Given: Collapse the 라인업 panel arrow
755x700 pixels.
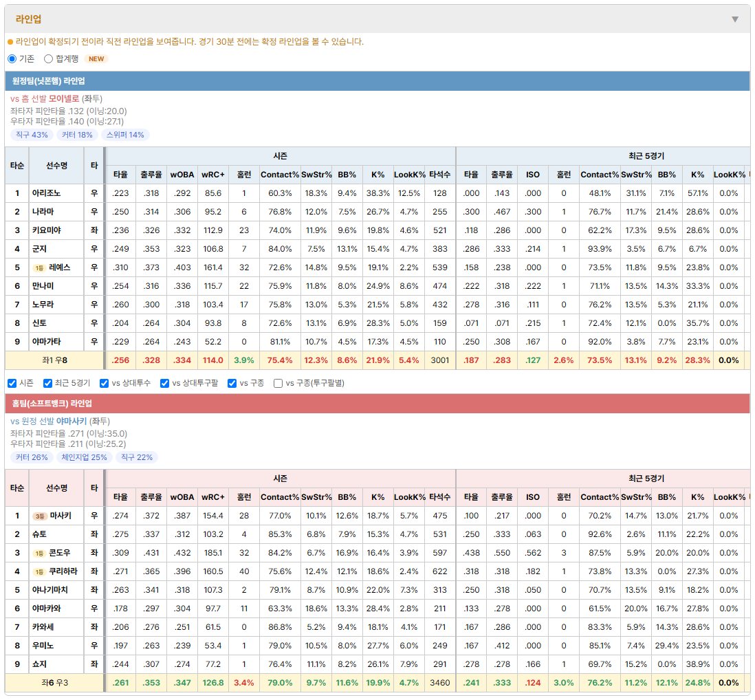Looking at the screenshot, I should (x=735, y=19).
